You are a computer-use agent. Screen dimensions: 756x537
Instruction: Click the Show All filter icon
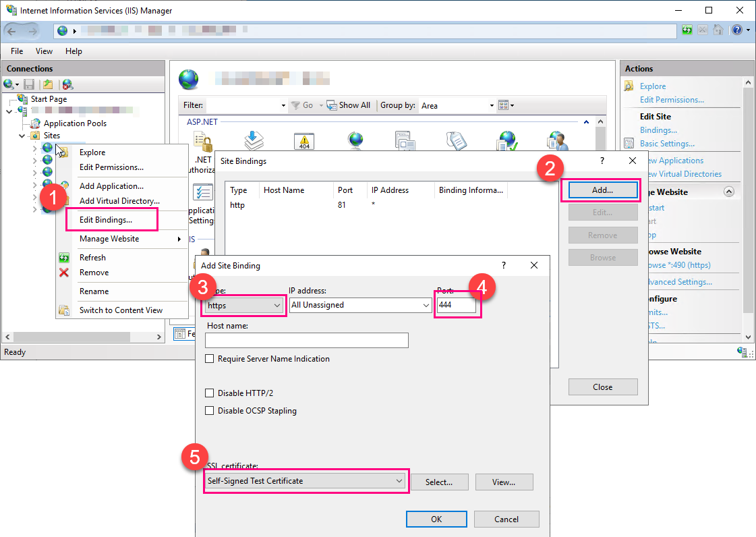(332, 105)
